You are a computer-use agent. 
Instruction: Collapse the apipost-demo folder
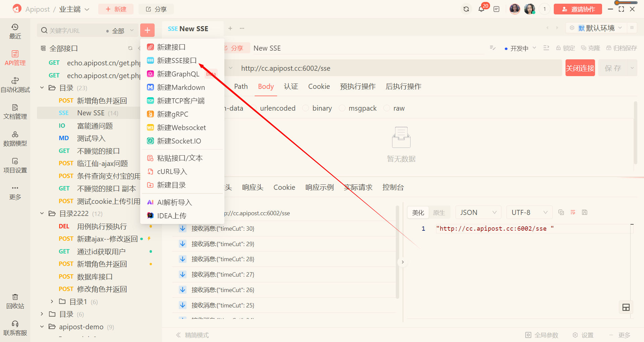pos(42,327)
